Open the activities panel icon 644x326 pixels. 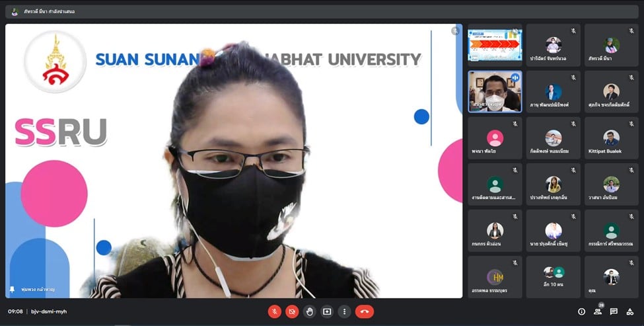point(630,311)
